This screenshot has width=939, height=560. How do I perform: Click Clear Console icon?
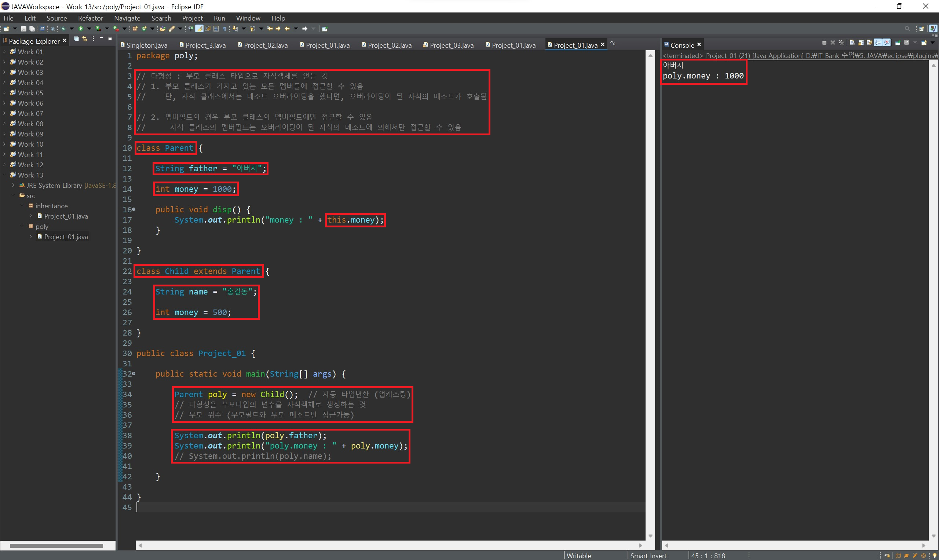click(852, 43)
